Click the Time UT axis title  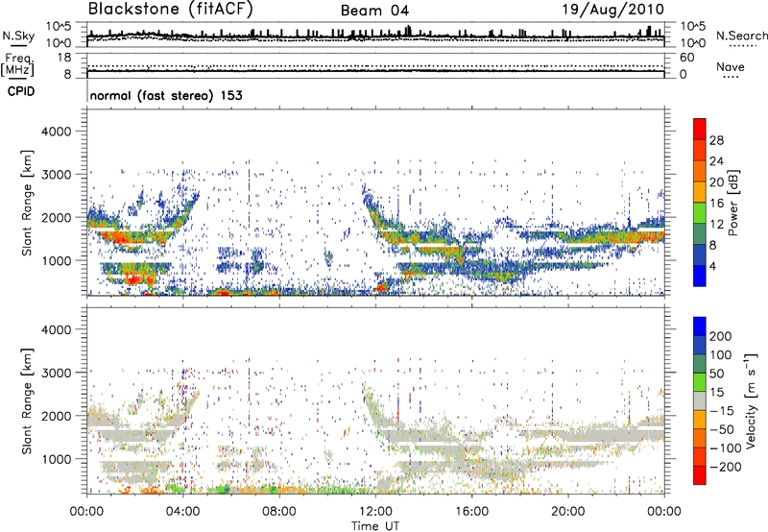[375, 526]
